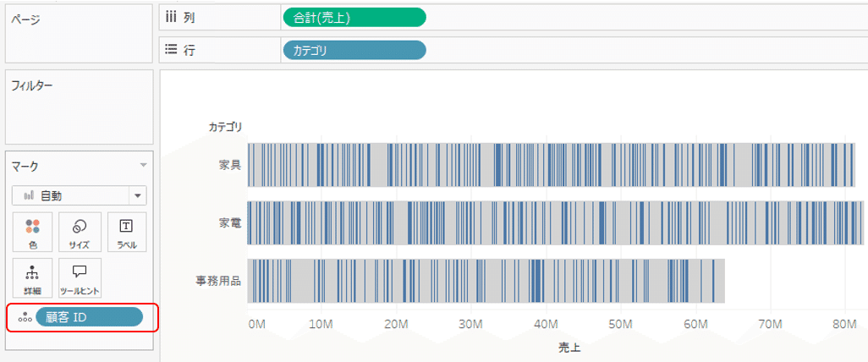Select the 家電 row label
The height and width of the screenshot is (362, 868).
[230, 222]
